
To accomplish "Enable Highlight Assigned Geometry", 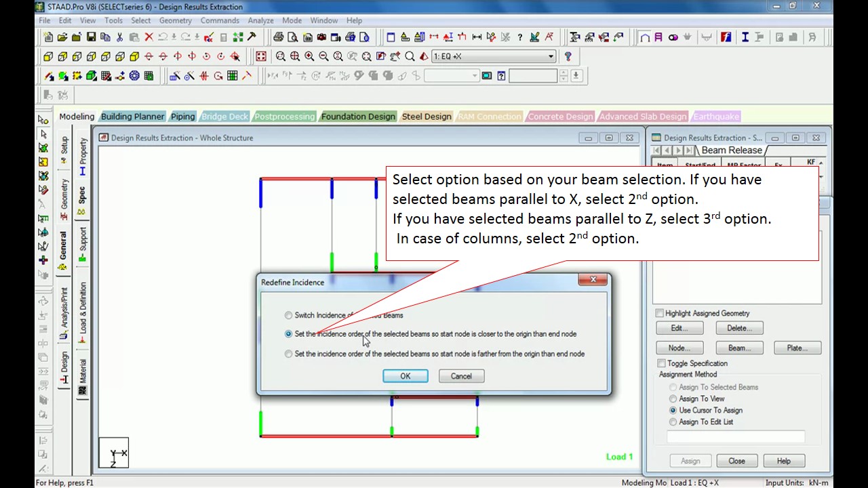I will click(659, 313).
